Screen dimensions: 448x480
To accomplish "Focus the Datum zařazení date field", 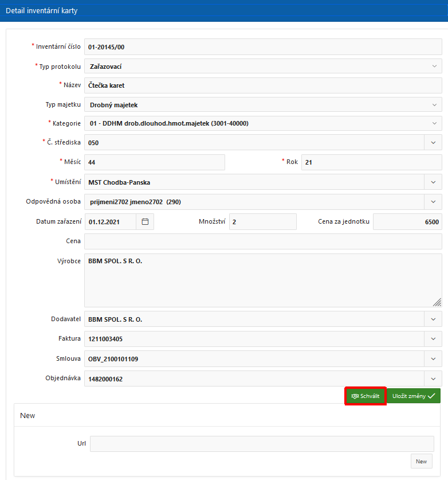I will click(111, 221).
